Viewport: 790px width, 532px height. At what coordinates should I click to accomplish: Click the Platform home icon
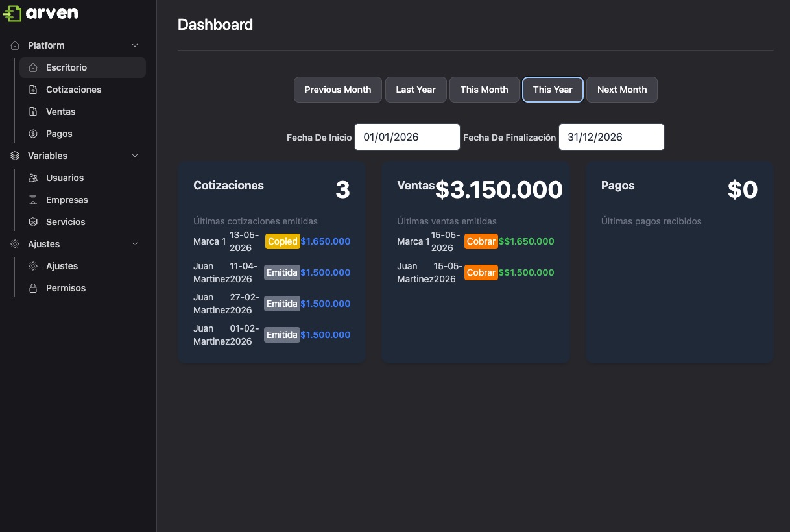pos(15,45)
